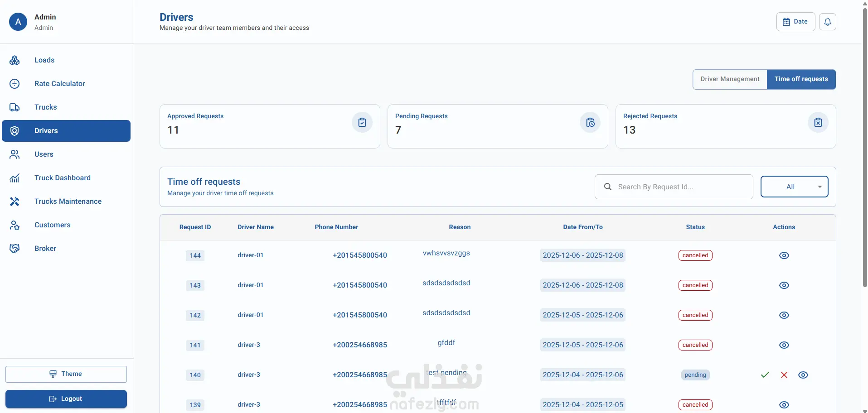Select the Time off requests tab

[x=801, y=79]
